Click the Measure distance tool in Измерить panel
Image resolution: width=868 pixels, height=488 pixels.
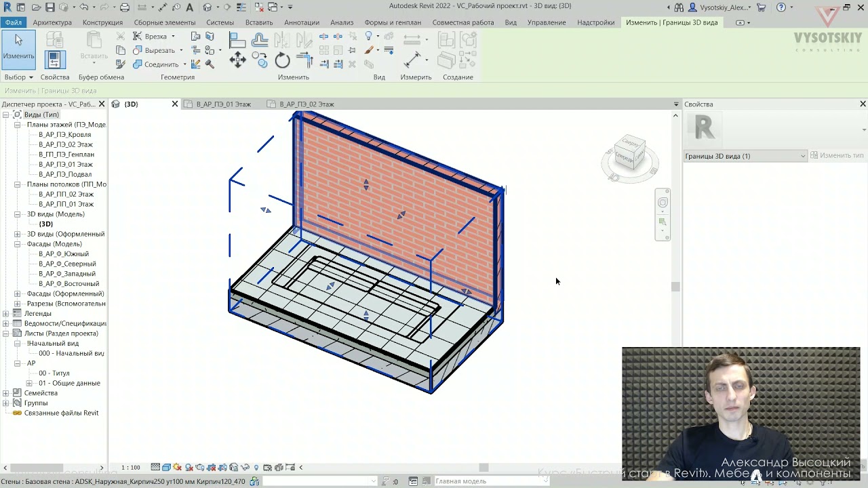tap(412, 60)
